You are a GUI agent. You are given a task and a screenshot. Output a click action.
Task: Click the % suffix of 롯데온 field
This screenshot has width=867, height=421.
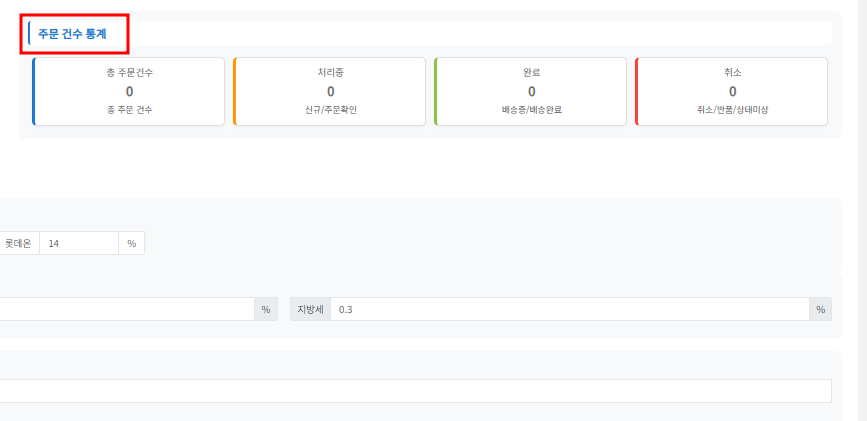click(x=132, y=243)
